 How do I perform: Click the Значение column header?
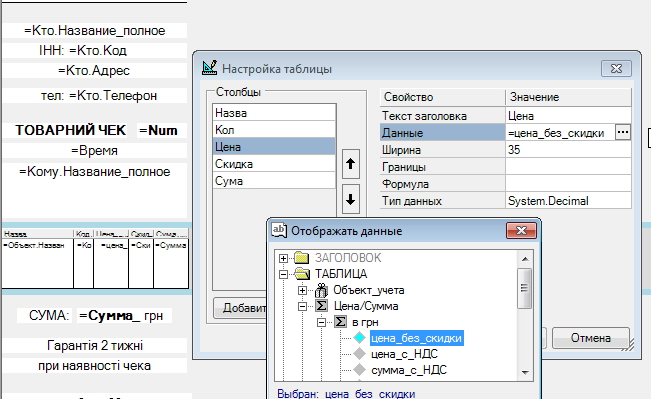tap(568, 97)
